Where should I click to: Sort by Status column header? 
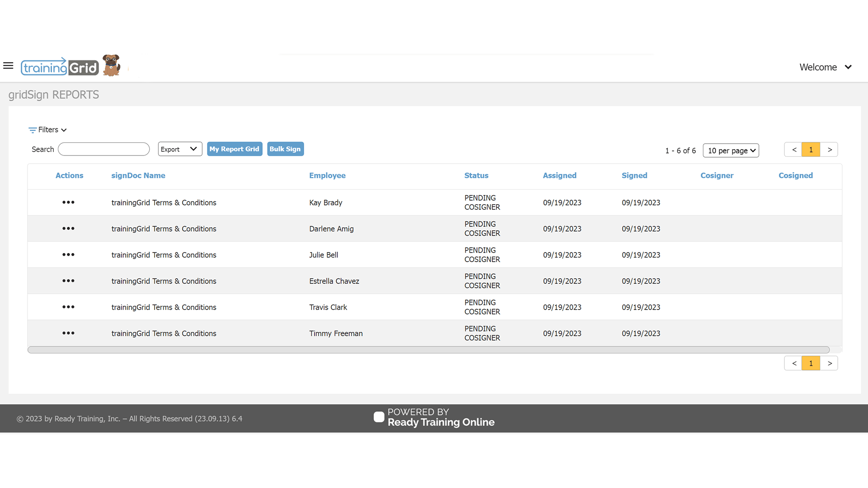tap(476, 175)
